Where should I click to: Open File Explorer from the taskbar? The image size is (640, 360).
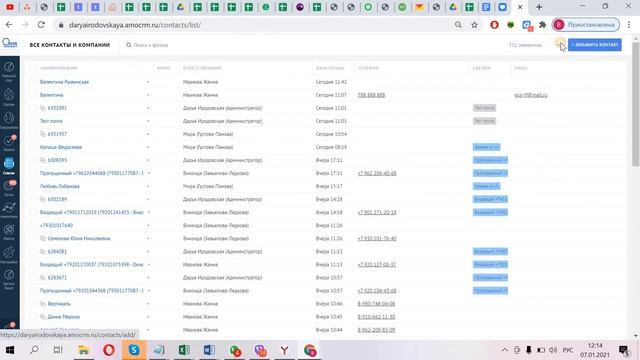[83, 350]
